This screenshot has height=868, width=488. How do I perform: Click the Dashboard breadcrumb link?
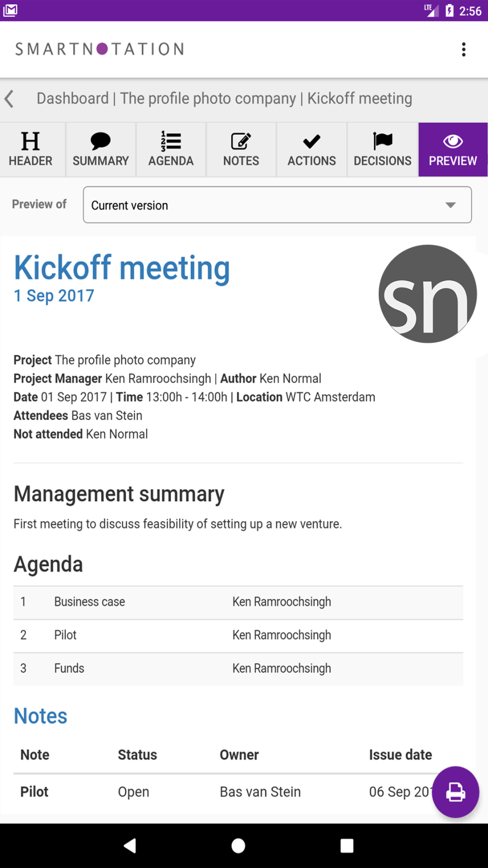pos(73,99)
